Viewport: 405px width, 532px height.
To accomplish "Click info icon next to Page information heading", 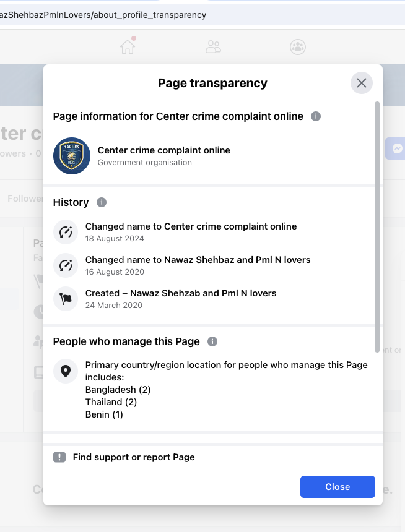I will click(316, 116).
